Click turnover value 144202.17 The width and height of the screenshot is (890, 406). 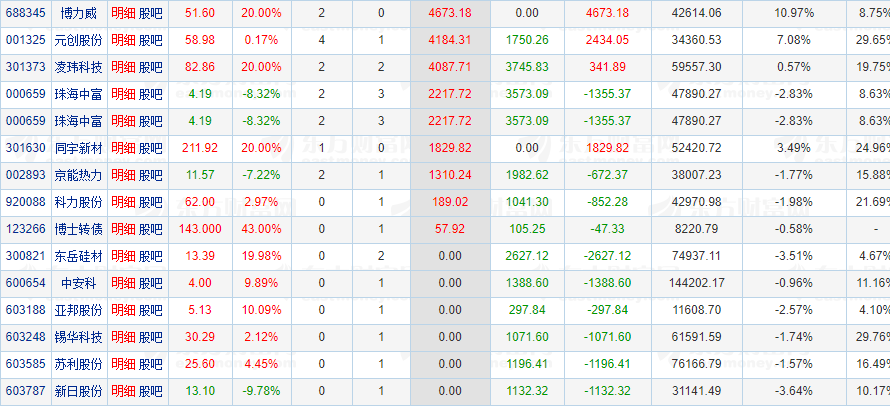click(x=696, y=283)
